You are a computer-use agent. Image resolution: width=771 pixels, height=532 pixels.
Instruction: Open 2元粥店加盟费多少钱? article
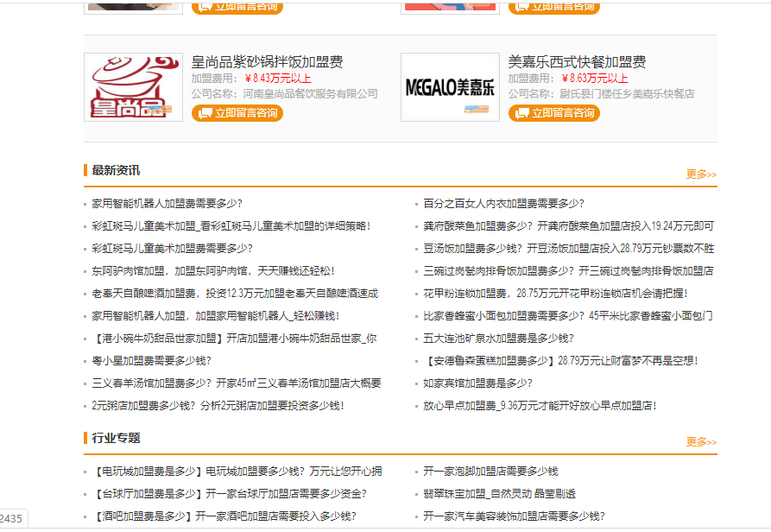[218, 406]
